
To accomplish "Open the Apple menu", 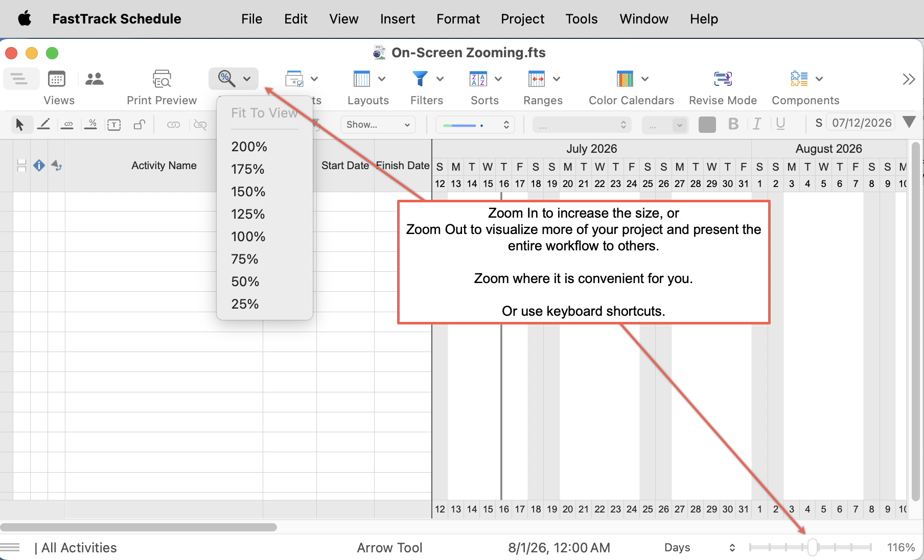I will click(x=25, y=19).
